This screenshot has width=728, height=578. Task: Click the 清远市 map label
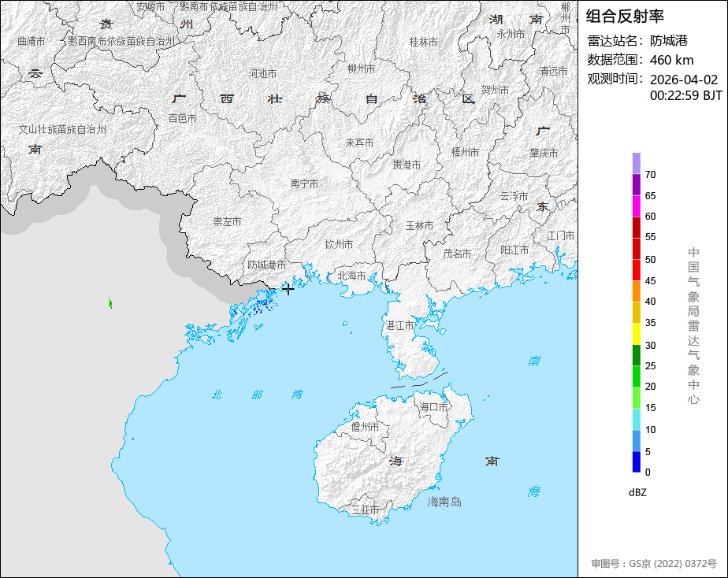click(x=553, y=72)
